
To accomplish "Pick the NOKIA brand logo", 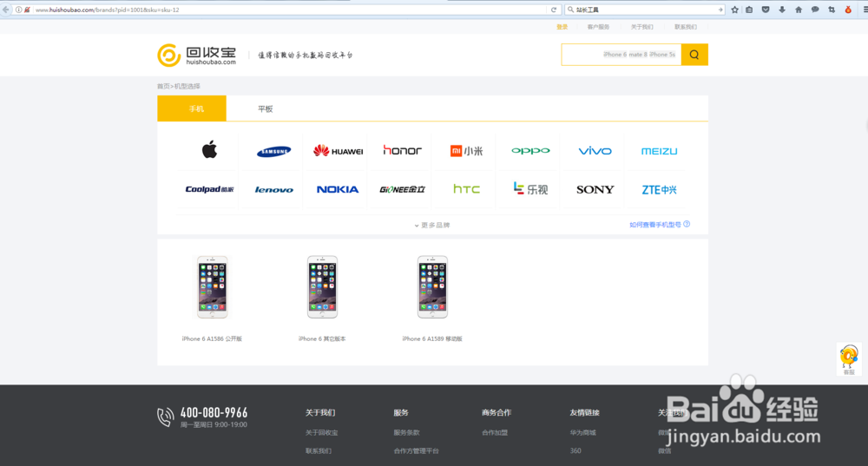I will [338, 189].
